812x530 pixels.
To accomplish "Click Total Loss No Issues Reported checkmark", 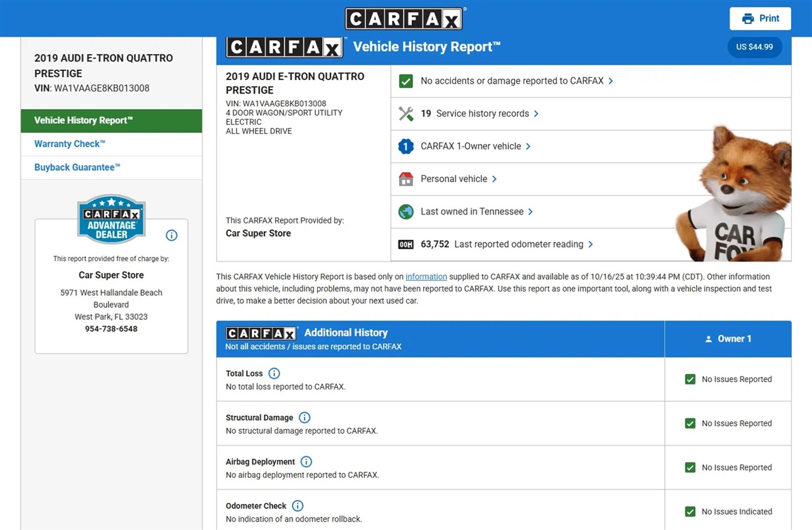I will click(690, 380).
